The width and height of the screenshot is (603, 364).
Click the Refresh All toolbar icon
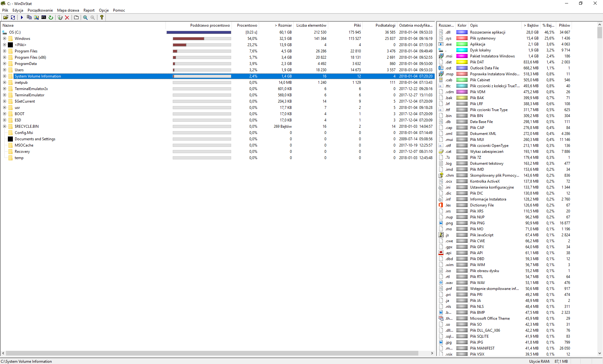click(x=13, y=18)
